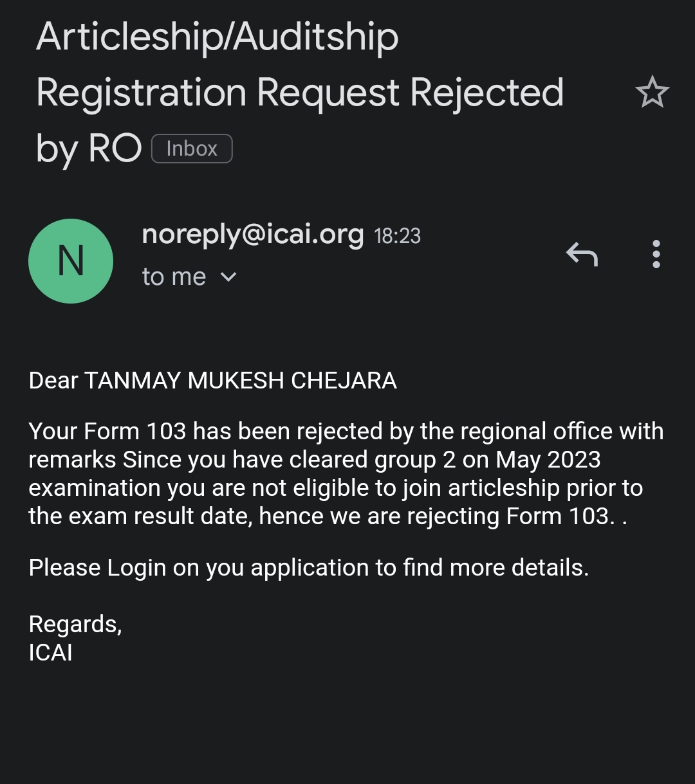The height and width of the screenshot is (784, 695).
Task: Tap the green N sender avatar
Action: [x=71, y=261]
